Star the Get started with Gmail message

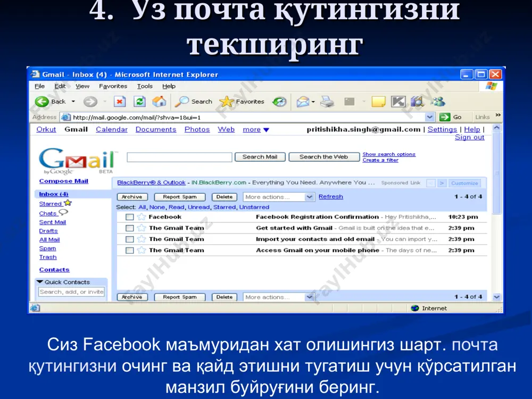142,228
